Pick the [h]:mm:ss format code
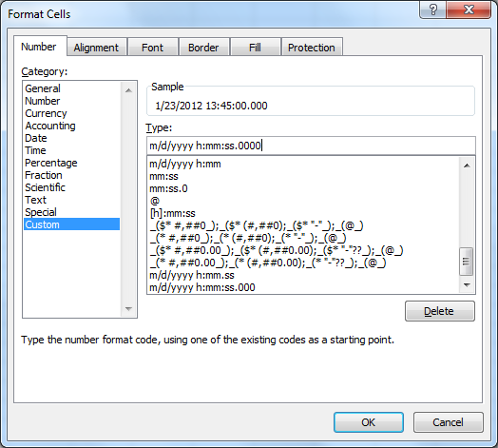 (x=172, y=213)
